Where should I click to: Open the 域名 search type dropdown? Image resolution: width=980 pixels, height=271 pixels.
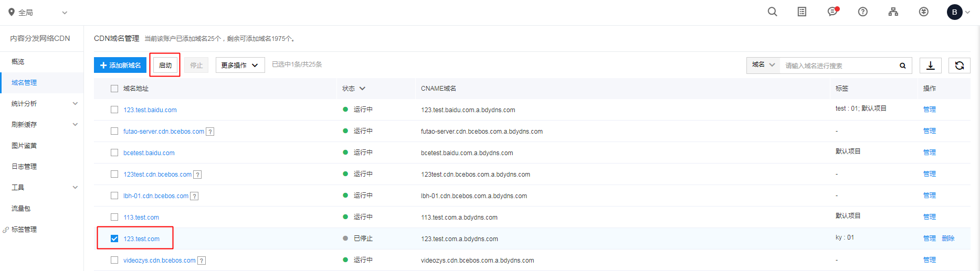click(763, 65)
